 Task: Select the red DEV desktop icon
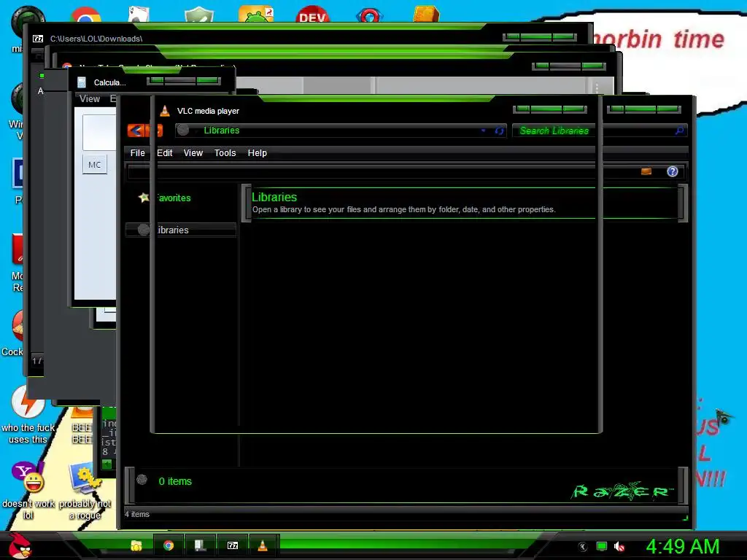[312, 15]
